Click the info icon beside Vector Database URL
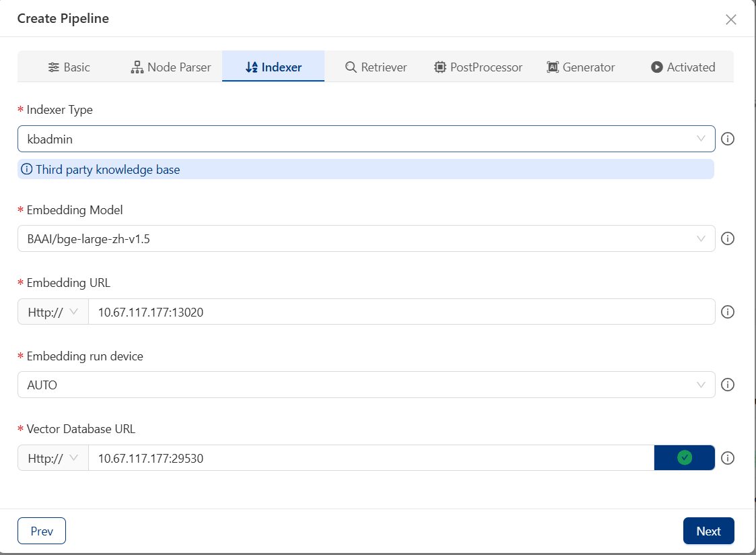The width and height of the screenshot is (756, 555). point(727,458)
